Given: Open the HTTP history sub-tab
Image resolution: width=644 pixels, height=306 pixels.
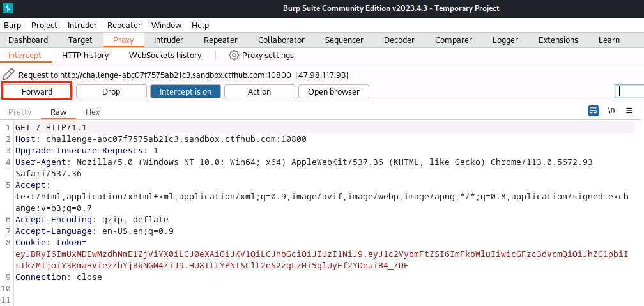Looking at the screenshot, I should [x=85, y=55].
